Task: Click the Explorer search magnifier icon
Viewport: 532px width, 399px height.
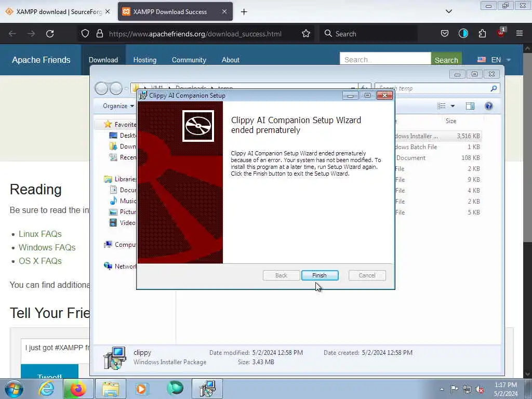Action: tap(494, 88)
